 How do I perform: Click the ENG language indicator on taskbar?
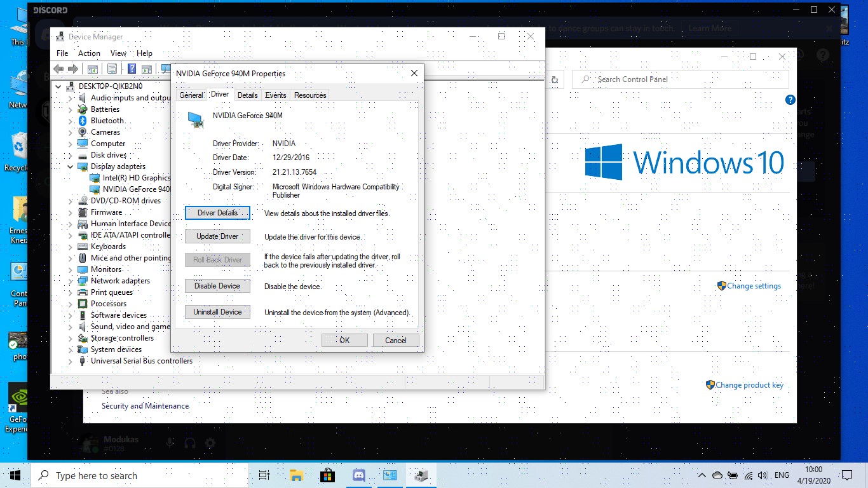click(782, 475)
